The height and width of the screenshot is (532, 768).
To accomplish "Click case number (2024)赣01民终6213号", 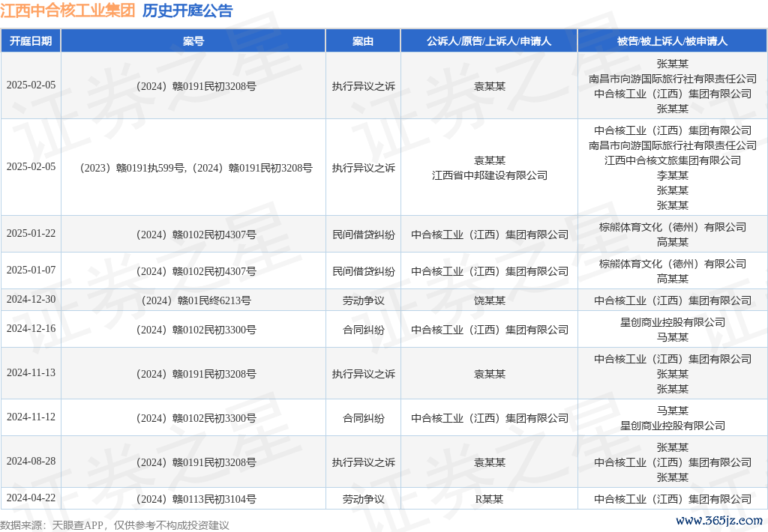I will (196, 300).
